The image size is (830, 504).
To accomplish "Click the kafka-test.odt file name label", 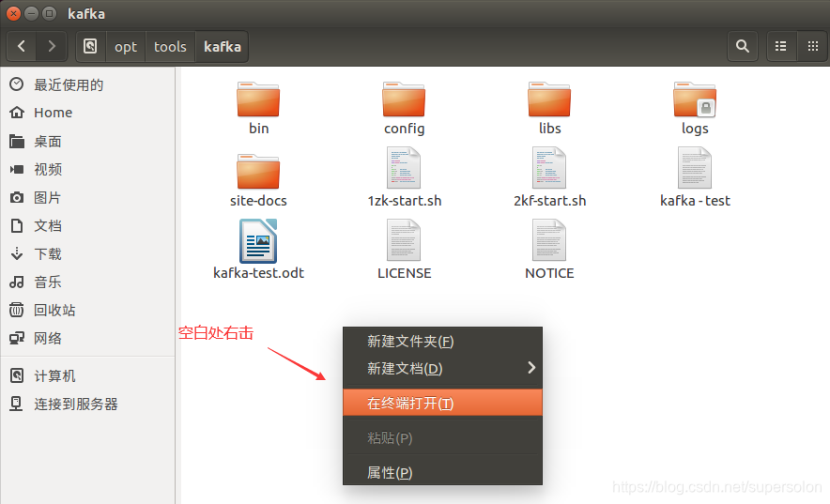I will (x=258, y=273).
